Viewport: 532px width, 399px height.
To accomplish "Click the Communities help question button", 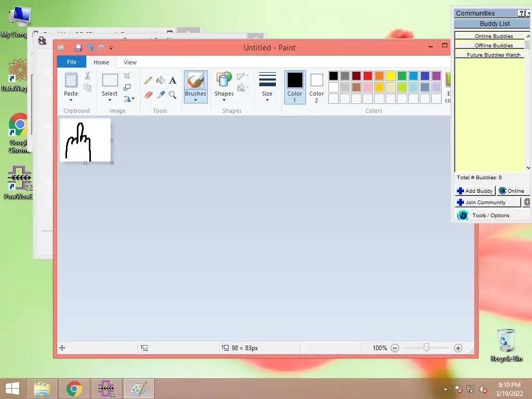I will (x=522, y=13).
